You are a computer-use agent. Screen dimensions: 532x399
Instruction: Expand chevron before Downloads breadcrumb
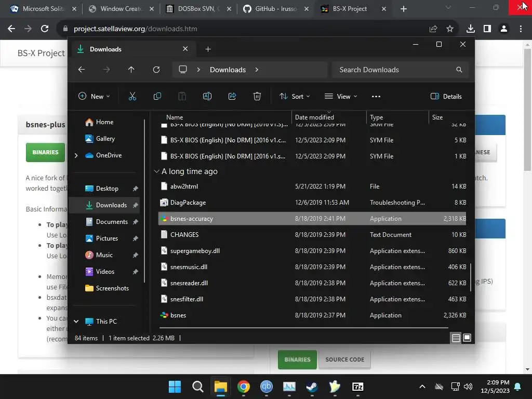pyautogui.click(x=198, y=70)
